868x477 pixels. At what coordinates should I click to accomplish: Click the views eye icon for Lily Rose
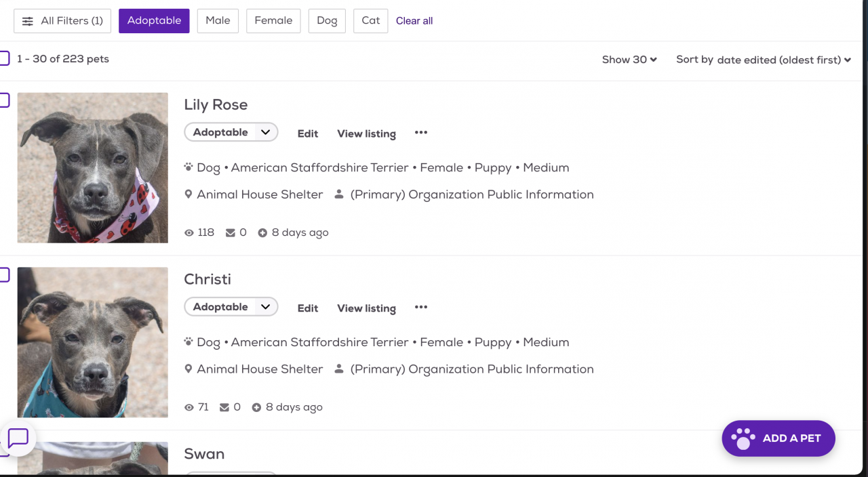[x=189, y=233]
